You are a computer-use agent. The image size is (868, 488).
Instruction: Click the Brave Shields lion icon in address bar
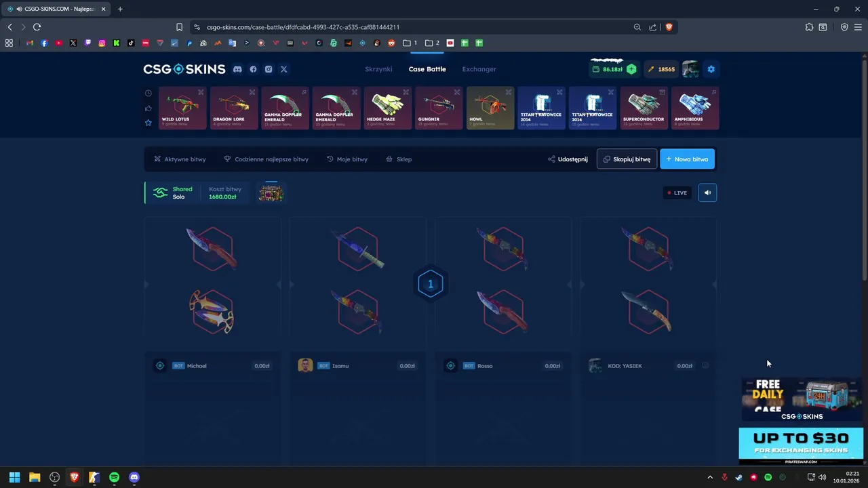tap(669, 27)
